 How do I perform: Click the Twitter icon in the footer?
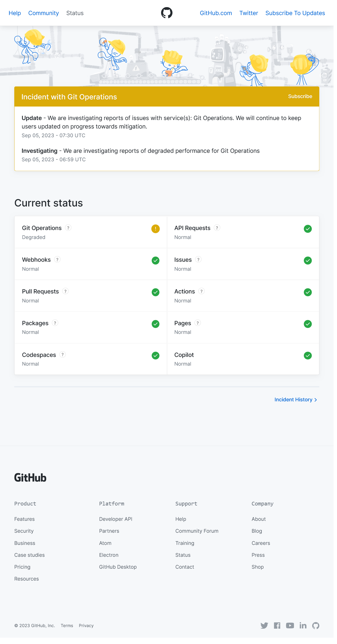pos(264,625)
